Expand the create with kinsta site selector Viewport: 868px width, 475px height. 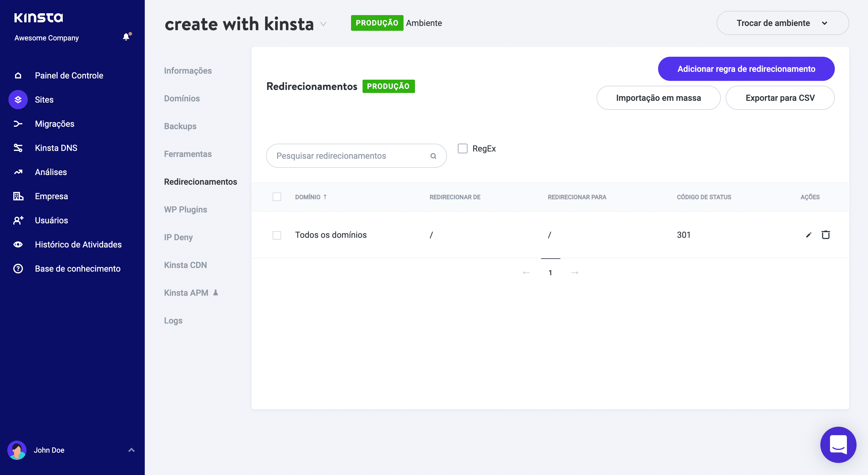323,24
